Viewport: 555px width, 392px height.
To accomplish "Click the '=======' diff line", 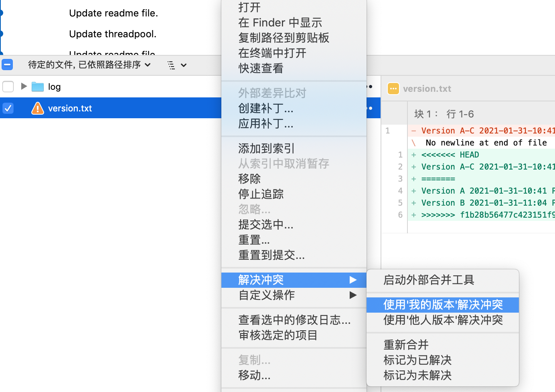I will 481,179.
